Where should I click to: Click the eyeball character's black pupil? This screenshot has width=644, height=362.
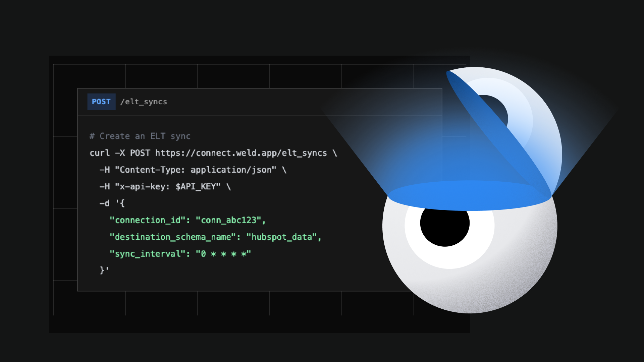click(445, 227)
